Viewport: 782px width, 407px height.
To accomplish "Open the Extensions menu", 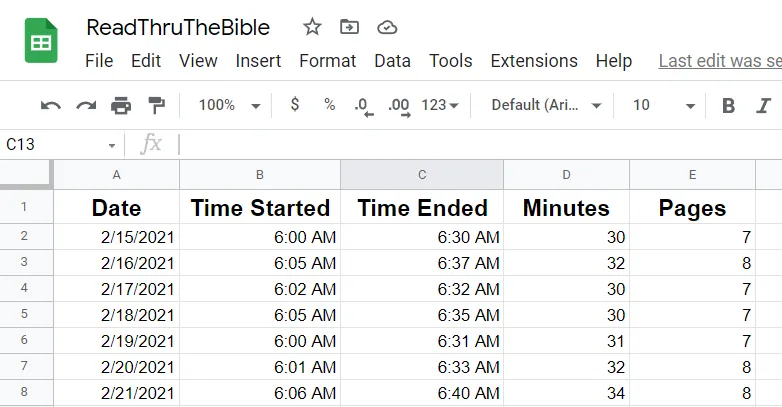I will [x=534, y=61].
